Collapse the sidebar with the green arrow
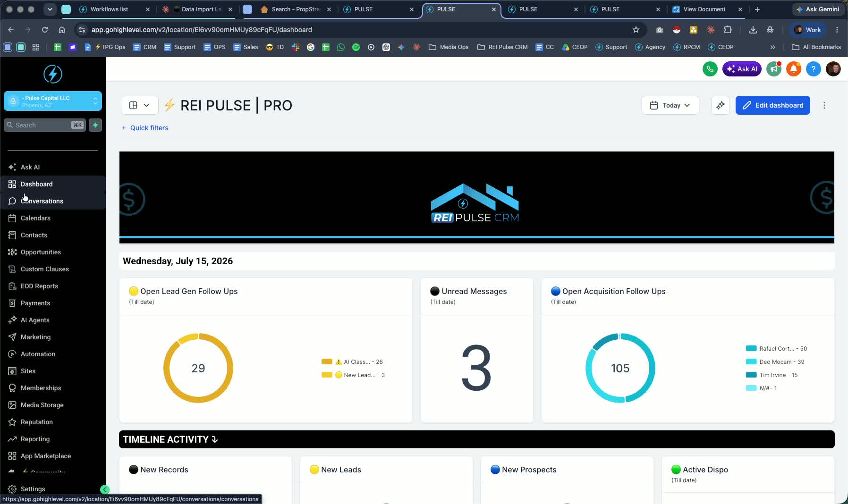This screenshot has width=848, height=504. click(105, 490)
